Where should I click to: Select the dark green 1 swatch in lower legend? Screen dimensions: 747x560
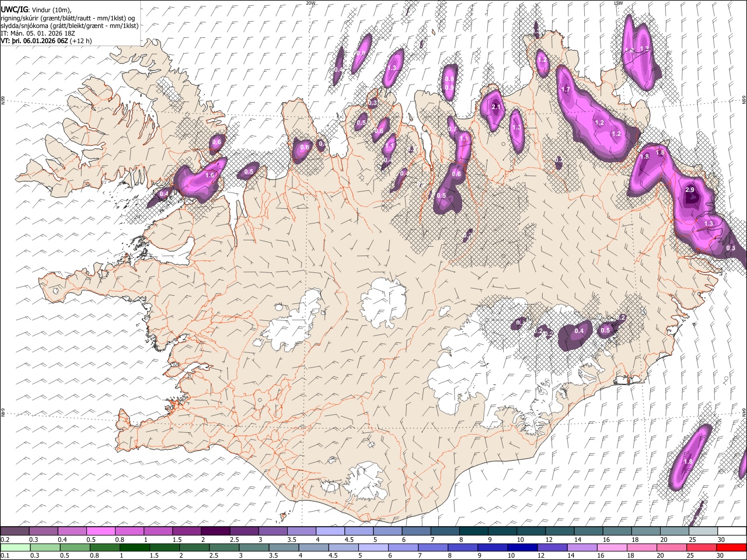[134, 547]
